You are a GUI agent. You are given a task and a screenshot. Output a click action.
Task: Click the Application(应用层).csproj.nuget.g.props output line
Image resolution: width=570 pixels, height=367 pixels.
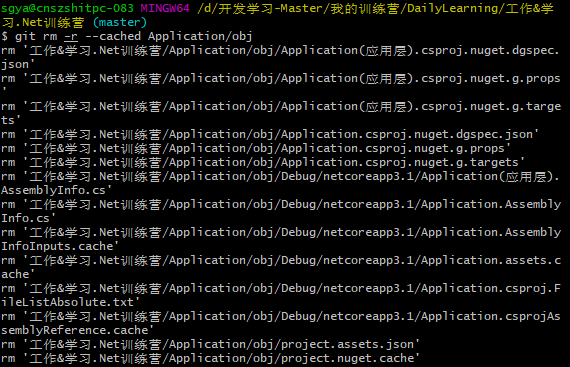(280, 85)
